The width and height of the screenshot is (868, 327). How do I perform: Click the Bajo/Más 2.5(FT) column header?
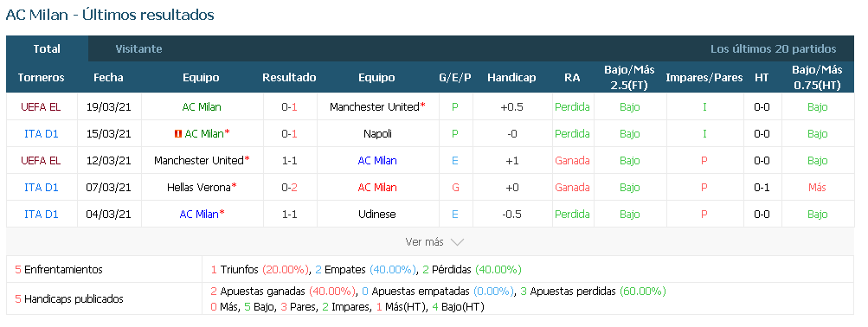coord(629,78)
